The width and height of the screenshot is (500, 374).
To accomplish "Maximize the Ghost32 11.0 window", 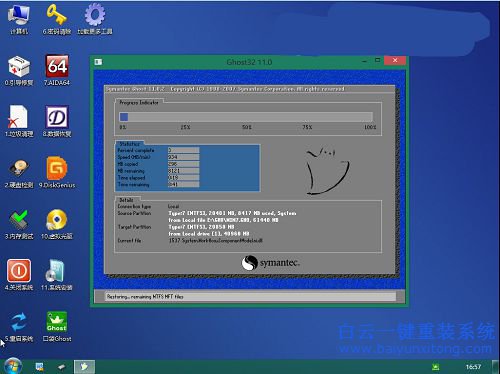I will 377,60.
